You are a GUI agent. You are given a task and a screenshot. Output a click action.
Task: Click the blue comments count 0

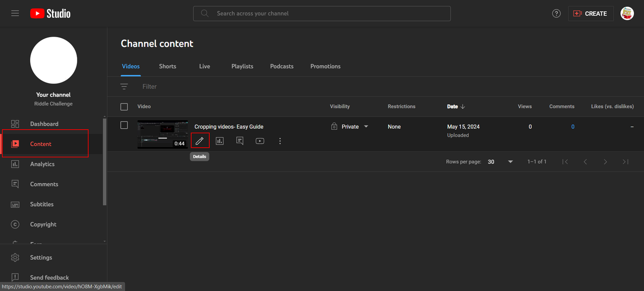(x=573, y=127)
